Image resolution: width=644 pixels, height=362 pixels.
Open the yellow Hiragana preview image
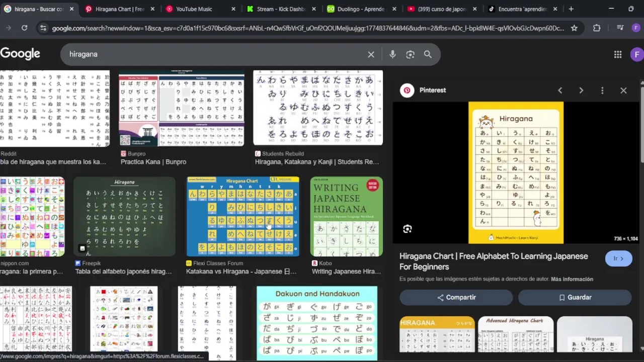point(516,172)
